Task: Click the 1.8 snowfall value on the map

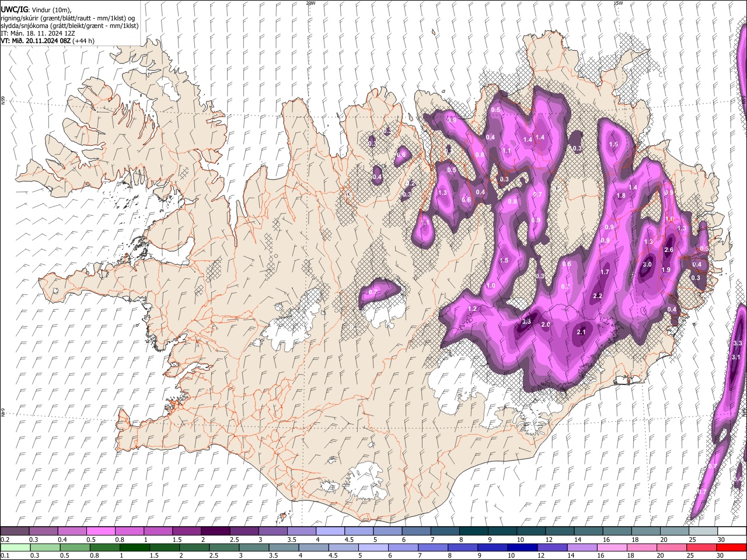Action: pos(621,195)
